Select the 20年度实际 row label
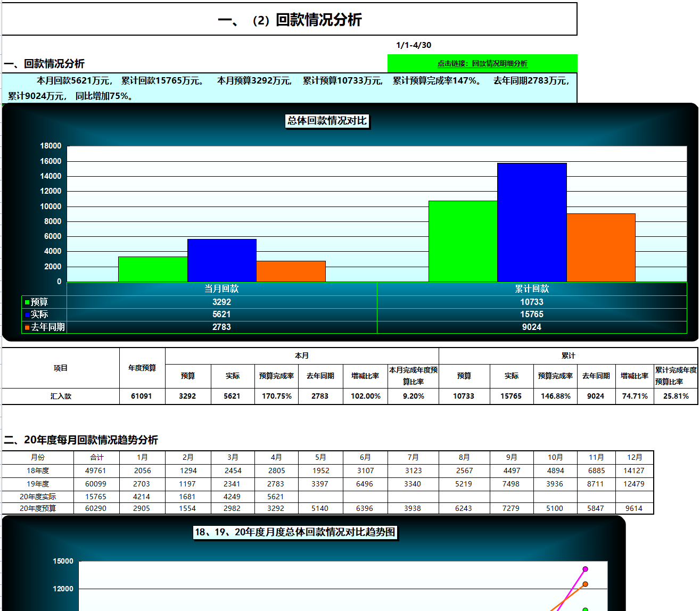The height and width of the screenshot is (611, 700). 38,497
